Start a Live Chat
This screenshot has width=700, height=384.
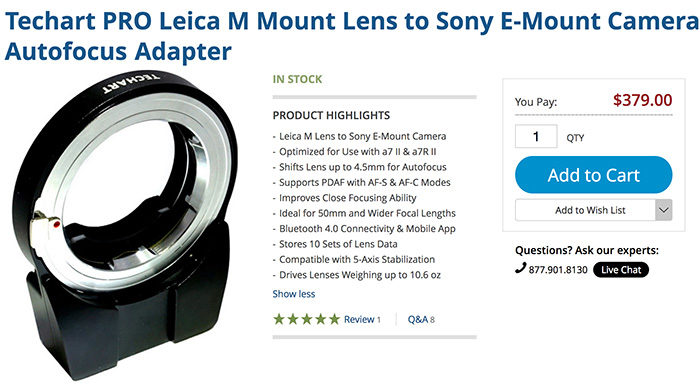621,270
